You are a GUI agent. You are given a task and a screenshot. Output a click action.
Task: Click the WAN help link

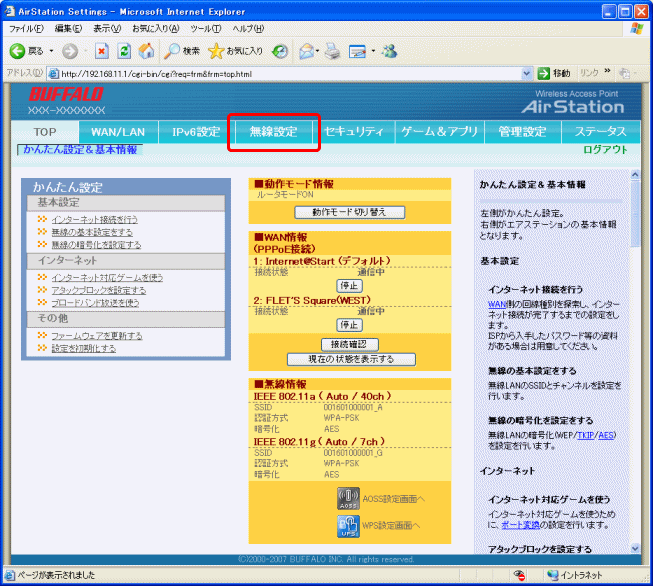click(497, 304)
